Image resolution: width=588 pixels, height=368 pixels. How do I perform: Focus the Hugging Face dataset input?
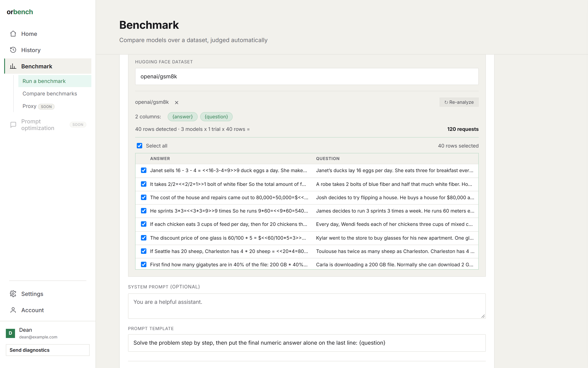click(307, 76)
